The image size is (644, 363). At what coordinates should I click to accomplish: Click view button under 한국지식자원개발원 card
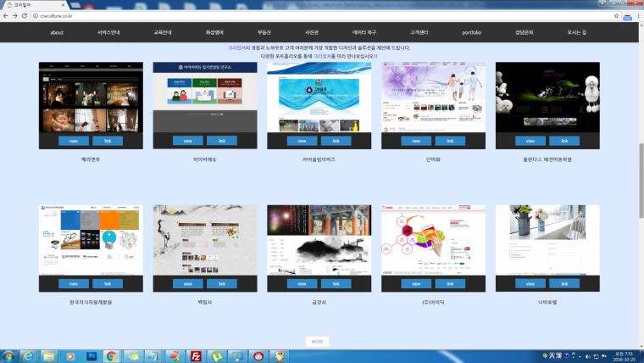click(74, 283)
